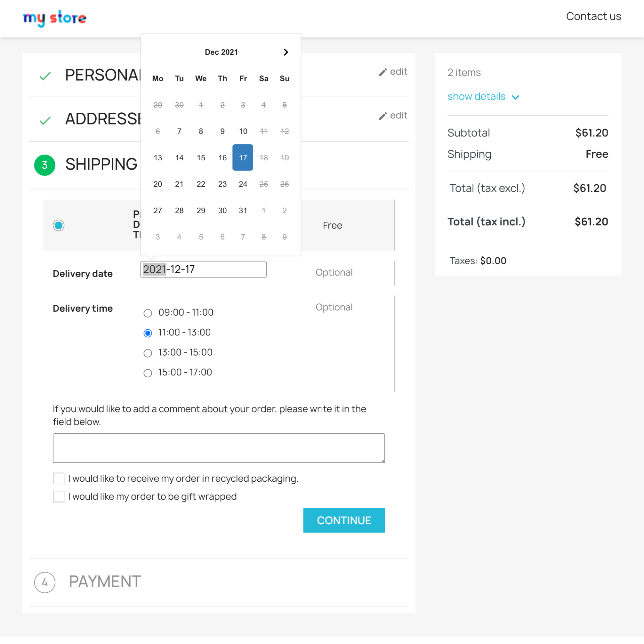644x644 pixels.
Task: Select 09:00 - 11:00 delivery time
Action: [x=148, y=313]
